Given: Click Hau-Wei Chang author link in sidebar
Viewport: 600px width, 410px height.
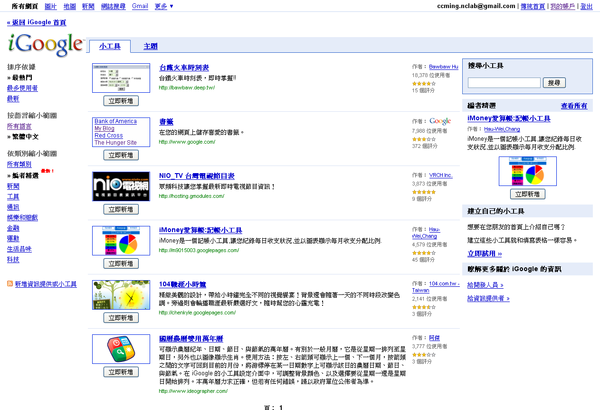Looking at the screenshot, I should point(502,129).
